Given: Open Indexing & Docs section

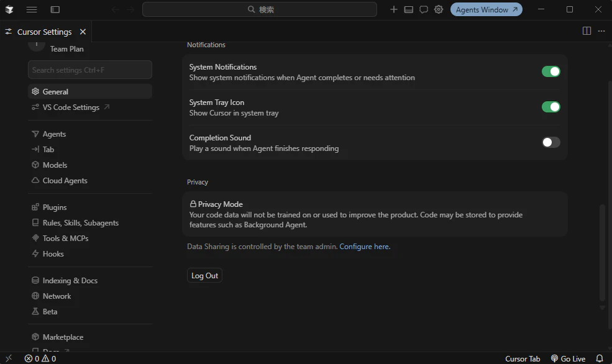Looking at the screenshot, I should click(90, 281).
